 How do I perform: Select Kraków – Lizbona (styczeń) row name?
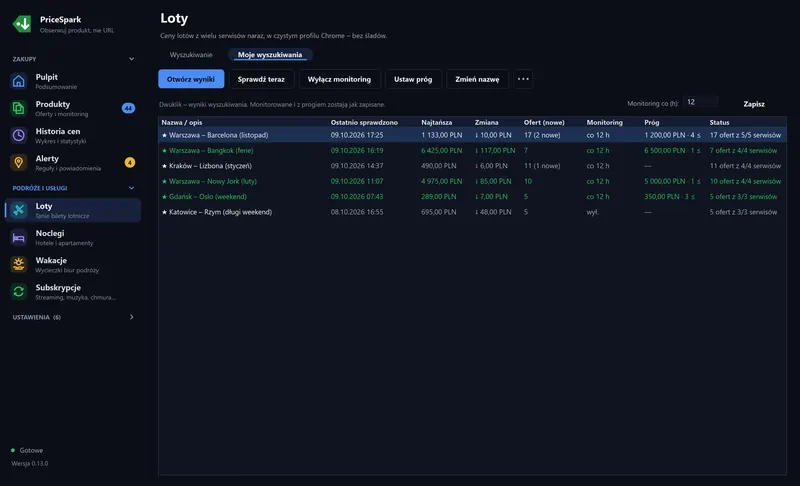point(210,166)
